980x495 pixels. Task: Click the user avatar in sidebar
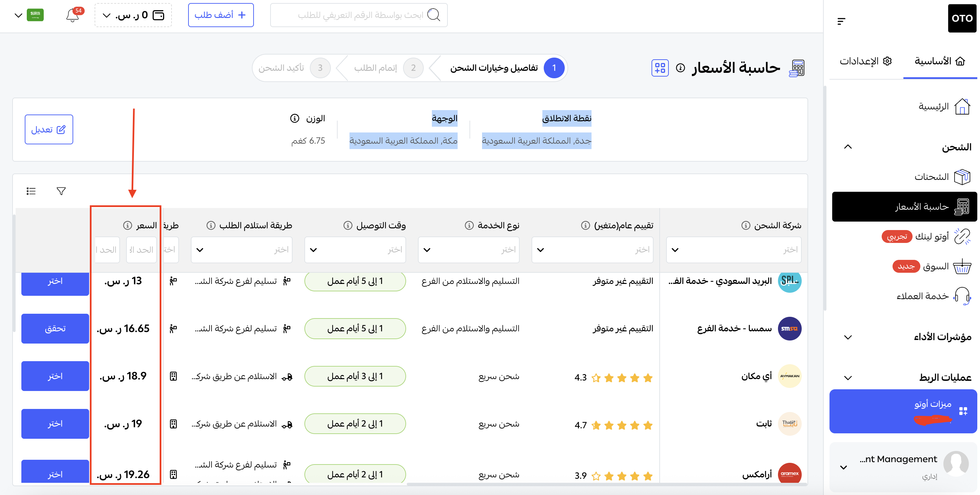pos(956,463)
